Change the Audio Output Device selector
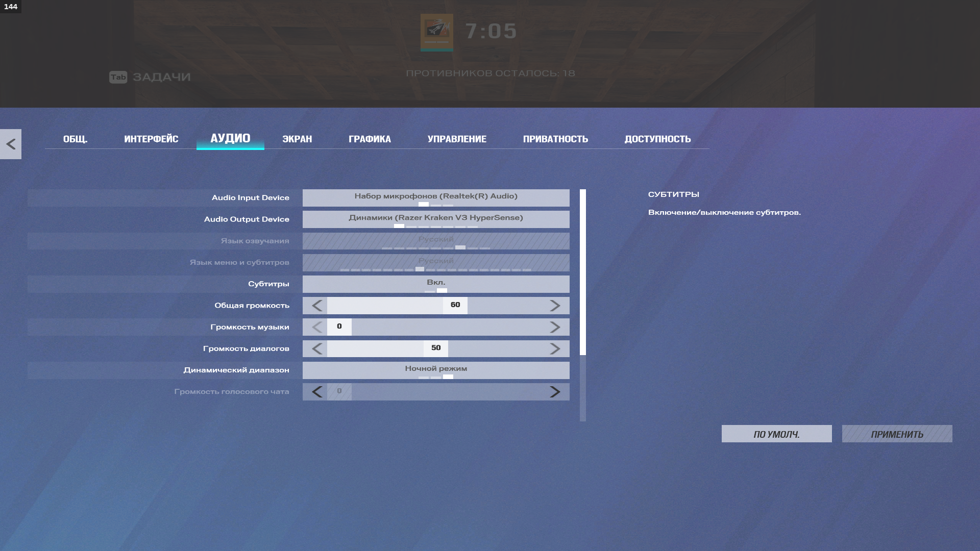This screenshot has width=980, height=551. coord(436,219)
